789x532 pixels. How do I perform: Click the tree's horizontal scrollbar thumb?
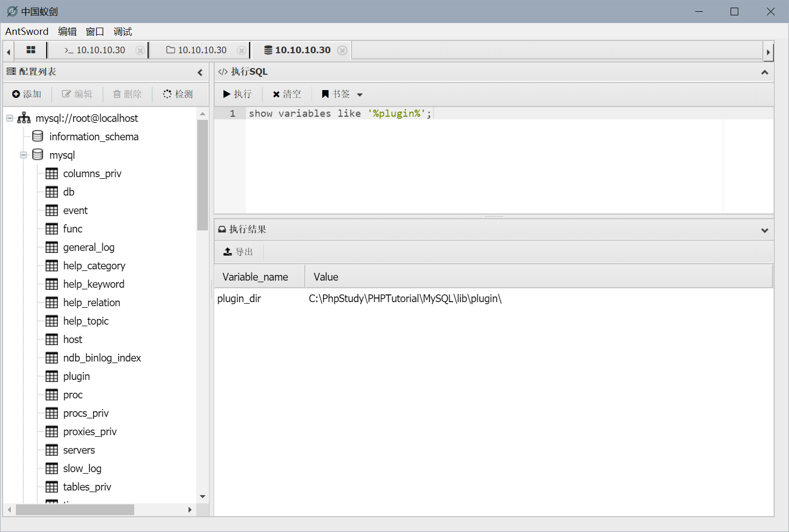pos(75,510)
